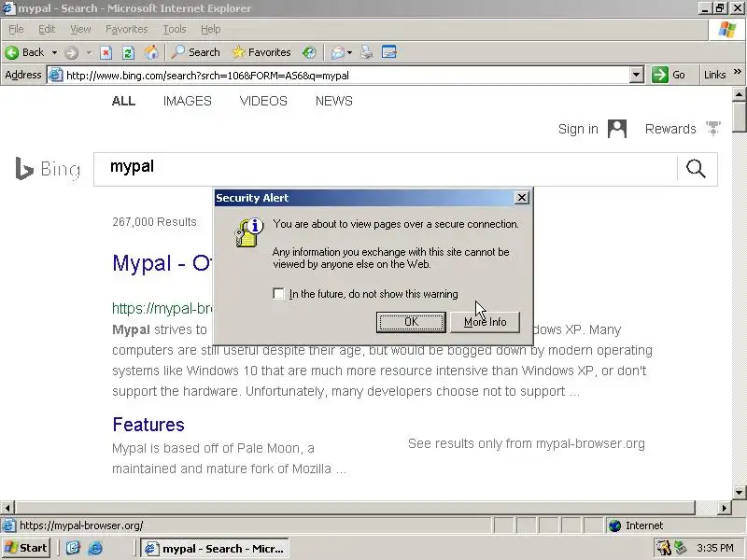This screenshot has width=747, height=560.
Task: Click the horizontal scrollbar right arrow
Action: pyautogui.click(x=725, y=508)
